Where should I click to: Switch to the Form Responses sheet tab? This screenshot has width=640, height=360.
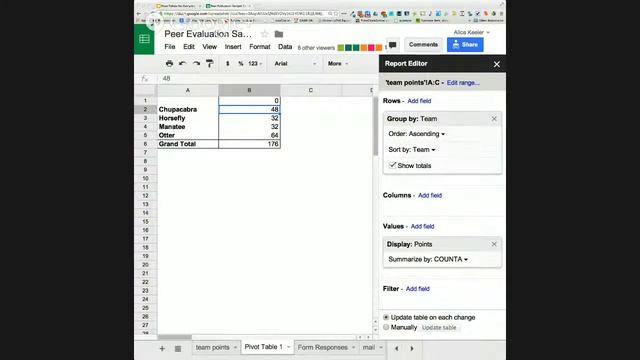tap(322, 348)
